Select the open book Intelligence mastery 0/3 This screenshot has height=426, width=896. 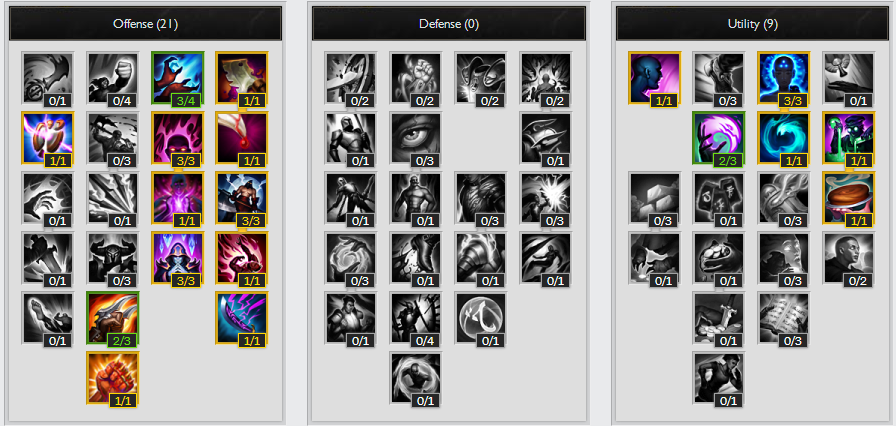coord(783,318)
